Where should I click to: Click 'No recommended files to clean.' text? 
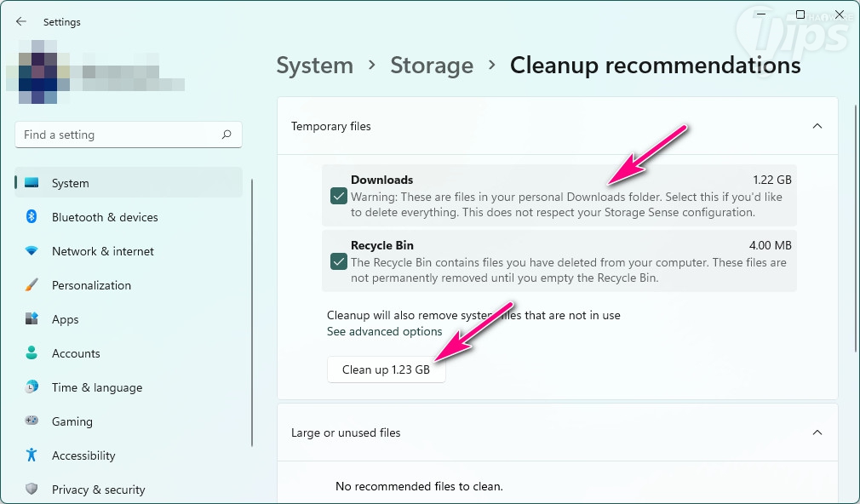tap(419, 486)
